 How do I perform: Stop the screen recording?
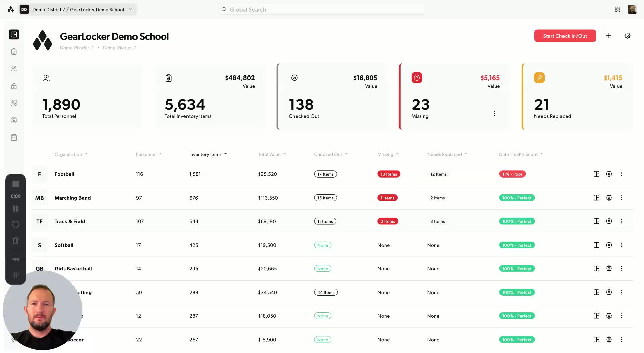coord(16,184)
